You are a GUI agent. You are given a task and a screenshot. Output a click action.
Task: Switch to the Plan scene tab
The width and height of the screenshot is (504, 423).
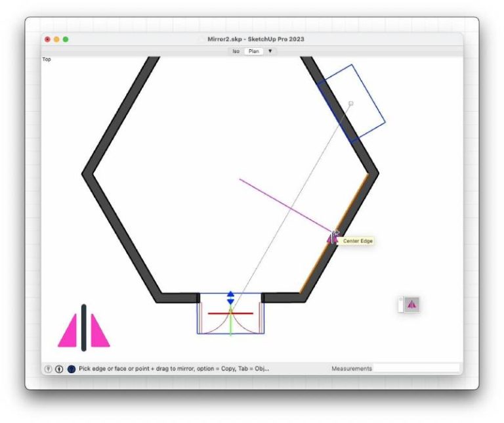[x=253, y=51]
